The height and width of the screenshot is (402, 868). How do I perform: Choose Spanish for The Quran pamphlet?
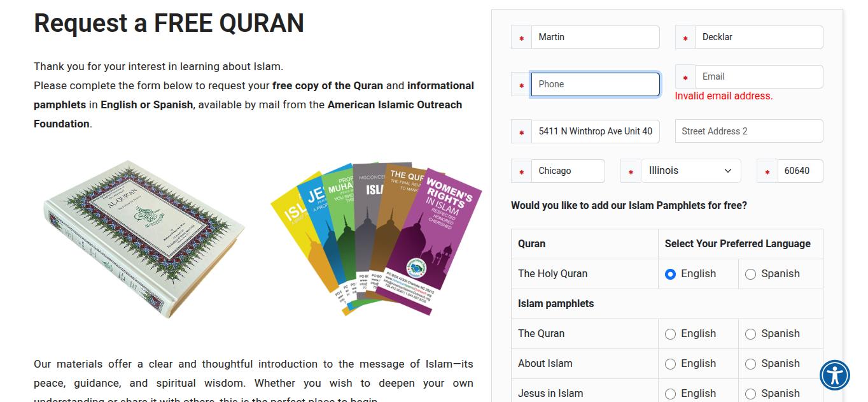point(750,334)
